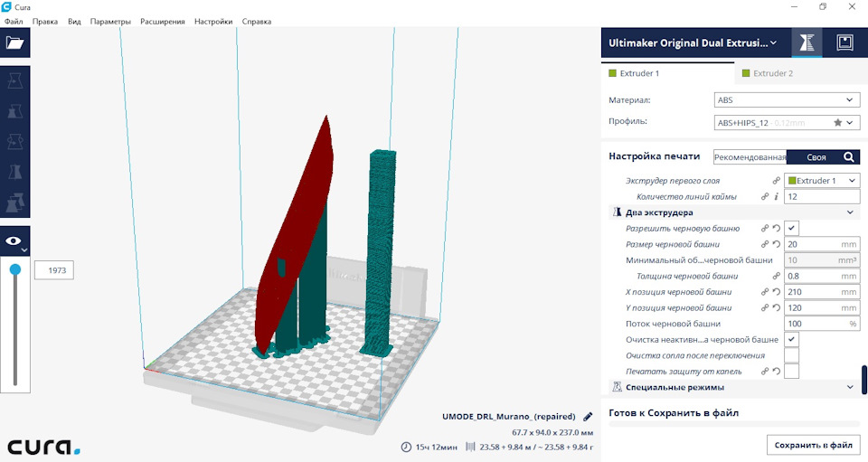Viewport: 868px width, 462px height.
Task: Switch to the Extruder 1 tab
Action: click(667, 73)
